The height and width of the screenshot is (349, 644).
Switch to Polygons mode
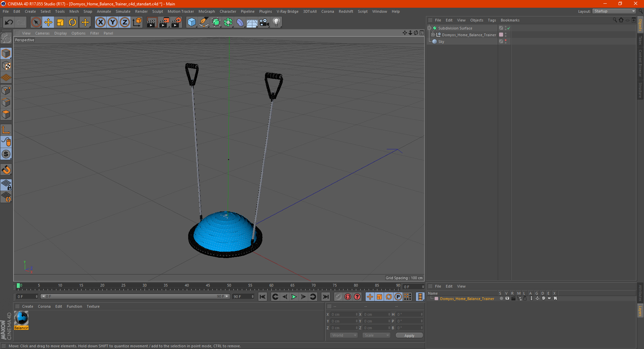(x=6, y=114)
